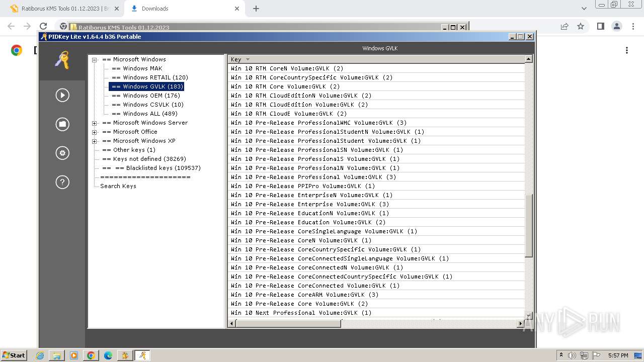
Task: Click the stop/folder square icon in PIDKey sidebar
Action: tap(62, 124)
